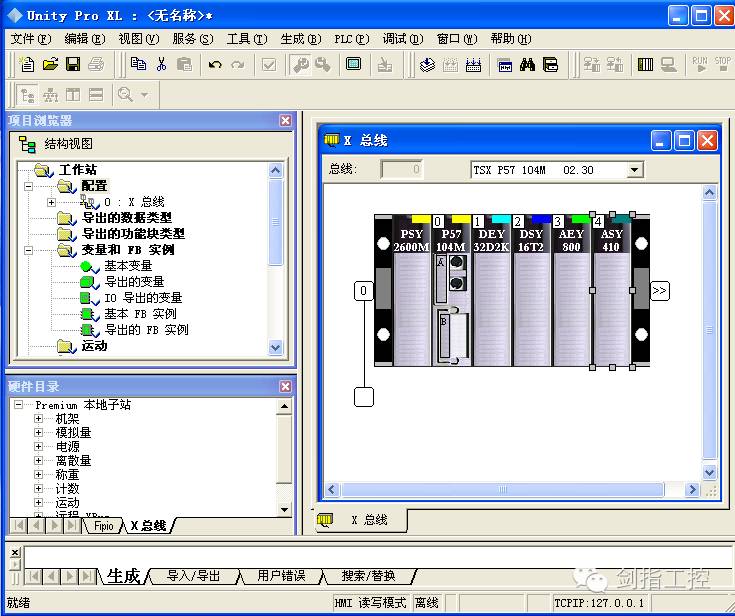Open the 生成(B) menu
Viewport: 735px width, 616px height.
point(301,39)
